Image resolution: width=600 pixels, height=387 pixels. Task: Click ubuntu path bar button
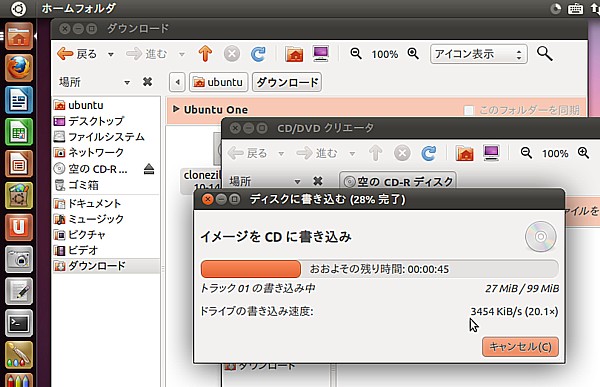click(x=218, y=82)
